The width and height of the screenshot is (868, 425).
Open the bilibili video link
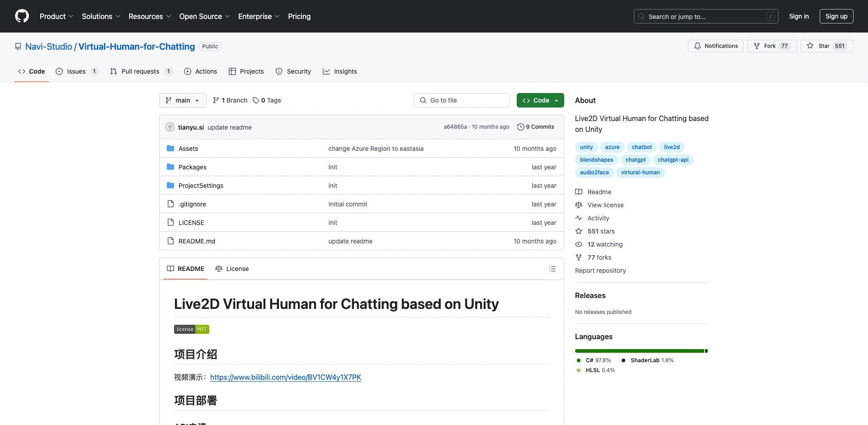coord(286,377)
